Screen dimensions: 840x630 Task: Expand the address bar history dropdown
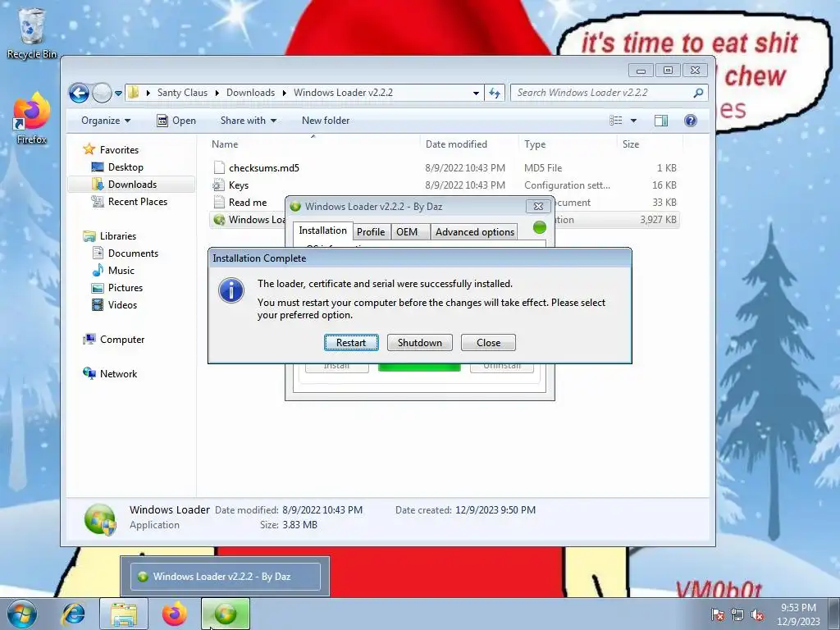click(476, 94)
